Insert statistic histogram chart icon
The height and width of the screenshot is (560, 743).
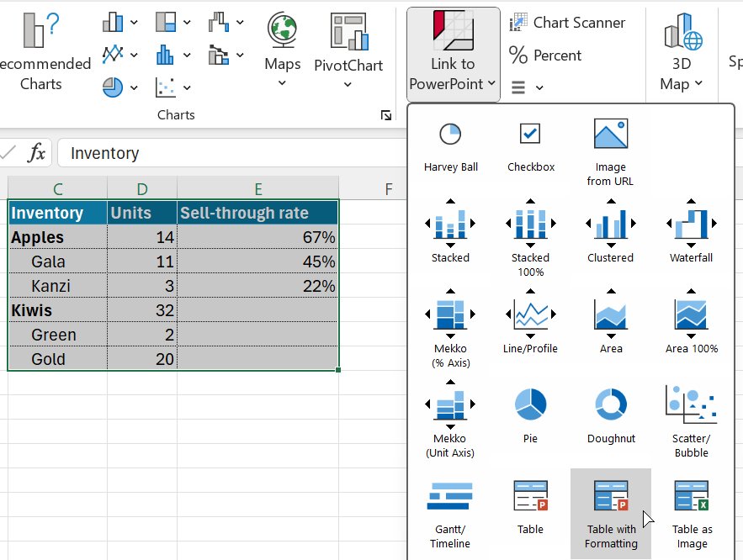click(x=166, y=55)
